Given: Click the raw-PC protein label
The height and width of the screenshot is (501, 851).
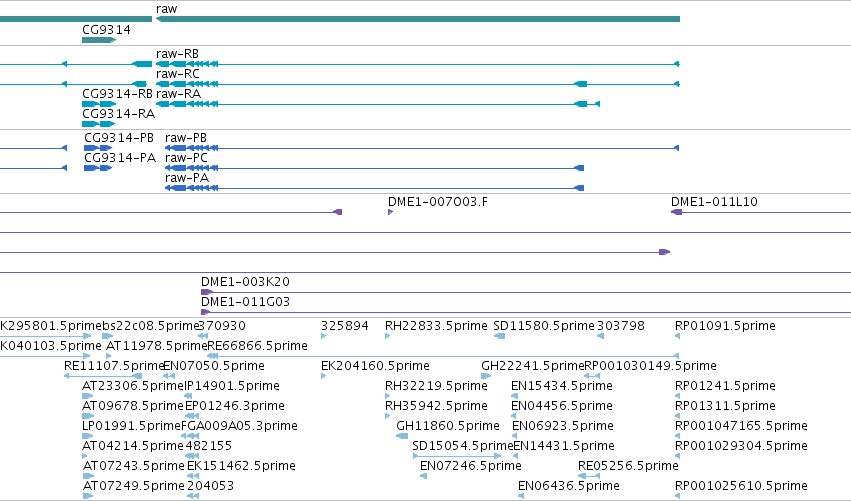Looking at the screenshot, I should coord(186,158).
